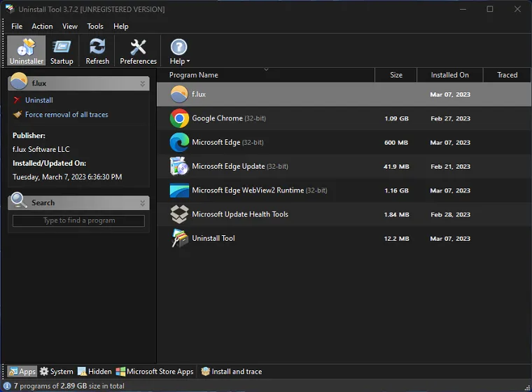Collapse the f.lux details panel chevron
Viewport: 532px width, 392px height.
point(143,83)
